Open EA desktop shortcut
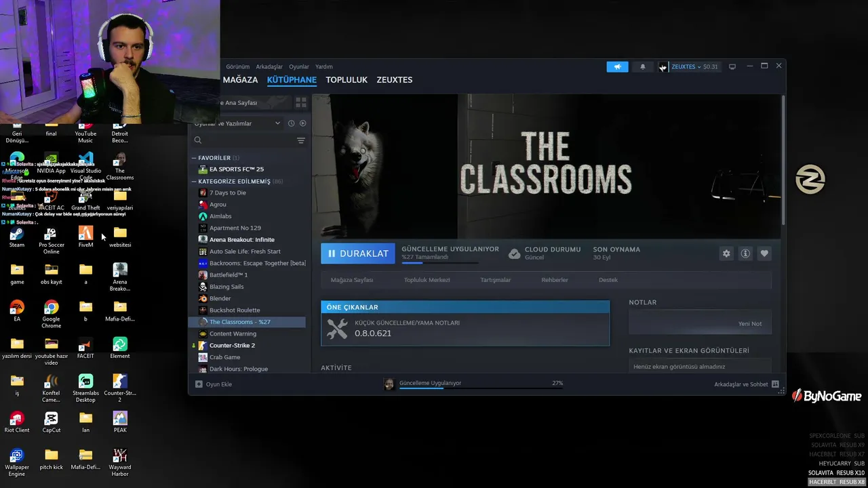The image size is (868, 488). tap(17, 312)
